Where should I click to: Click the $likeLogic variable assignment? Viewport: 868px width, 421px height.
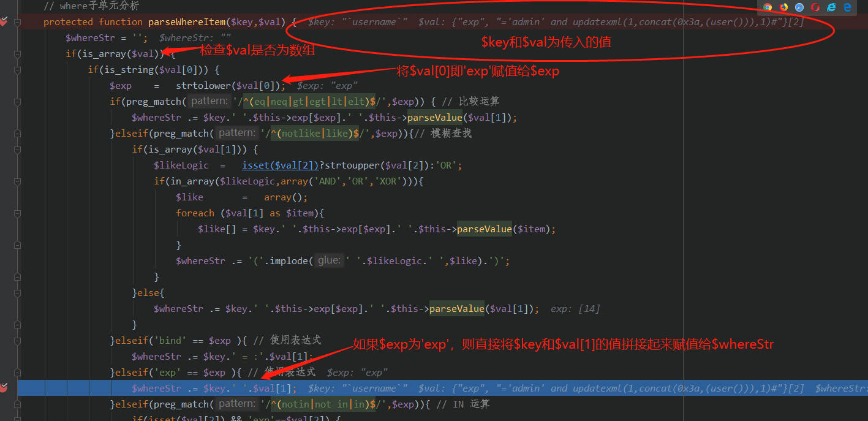[181, 165]
